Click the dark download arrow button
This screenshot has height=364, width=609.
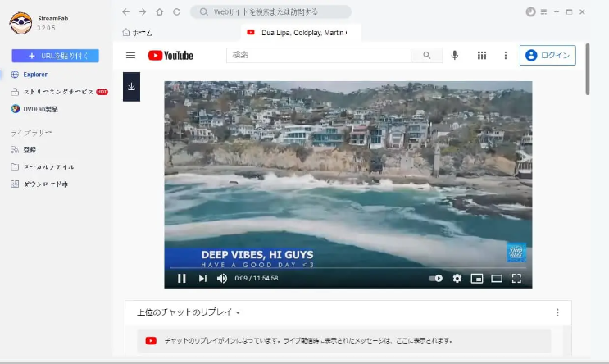[x=131, y=87]
